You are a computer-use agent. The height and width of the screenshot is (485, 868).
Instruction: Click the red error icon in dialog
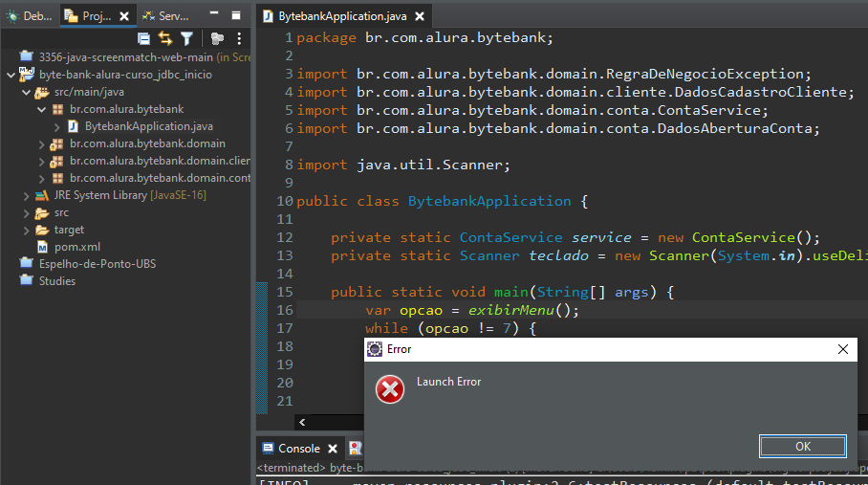point(390,389)
